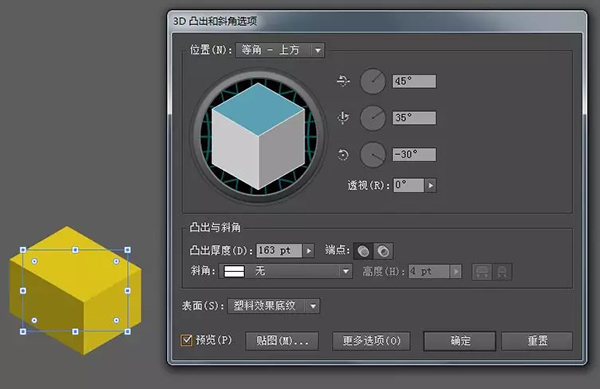Click the Y rotation angle dial
The height and width of the screenshot is (389, 600).
click(x=373, y=118)
